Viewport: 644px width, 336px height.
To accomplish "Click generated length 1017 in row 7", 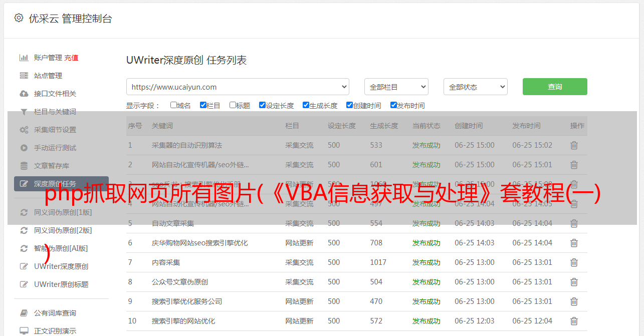I will tap(378, 262).
